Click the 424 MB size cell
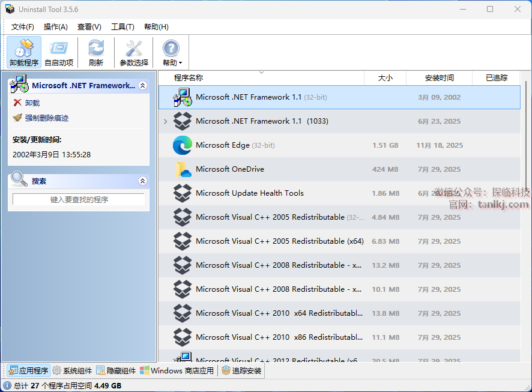The width and height of the screenshot is (532, 392). tap(385, 169)
